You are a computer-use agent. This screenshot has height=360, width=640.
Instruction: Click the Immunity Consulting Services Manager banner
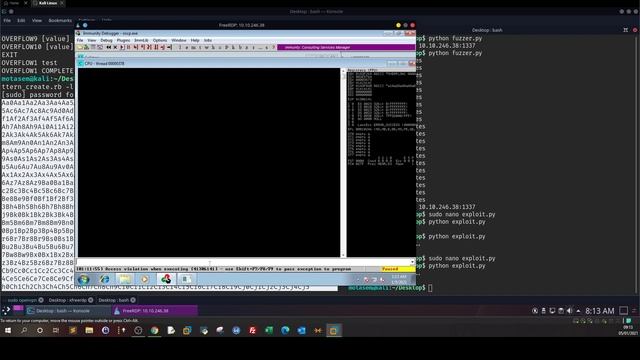[x=346, y=47]
